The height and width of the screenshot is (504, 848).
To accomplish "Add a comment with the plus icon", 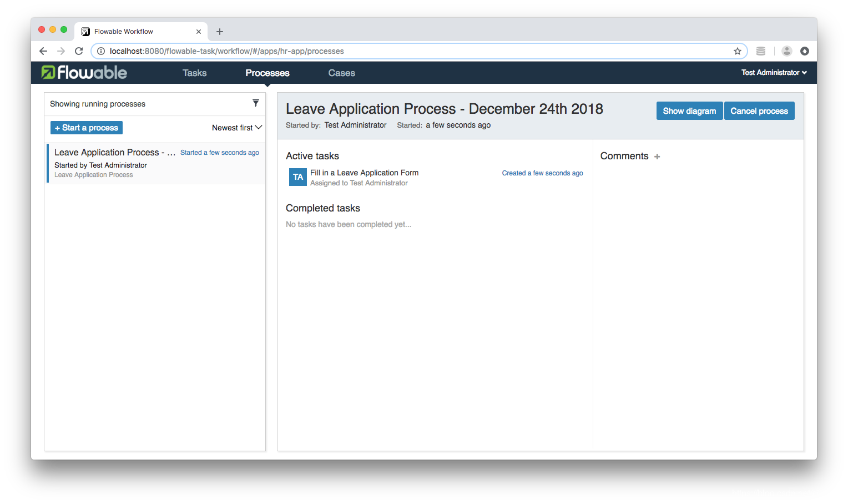I will click(657, 157).
